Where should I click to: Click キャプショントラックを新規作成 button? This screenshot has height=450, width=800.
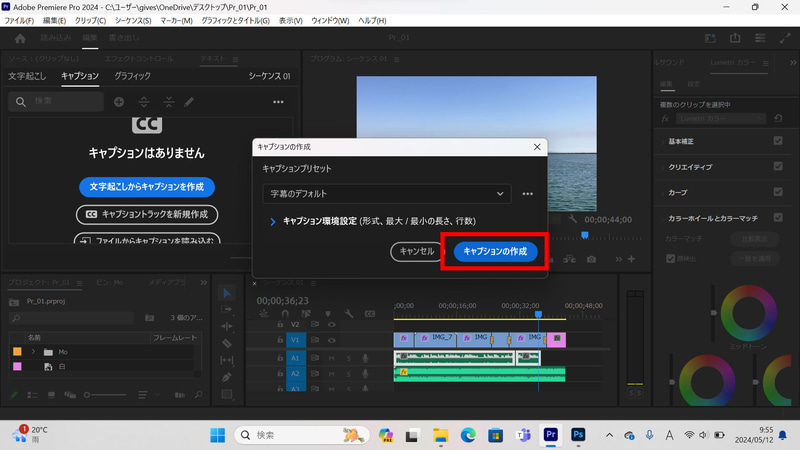pyautogui.click(x=147, y=214)
